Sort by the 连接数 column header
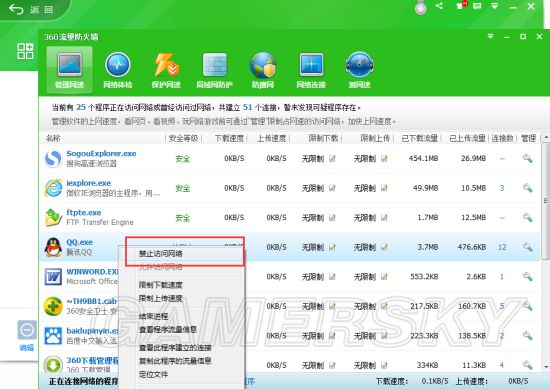The image size is (550, 389). 502,138
